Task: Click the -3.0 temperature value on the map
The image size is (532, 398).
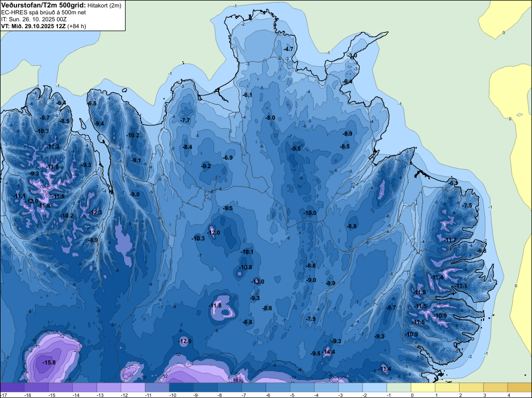Action: point(352,56)
